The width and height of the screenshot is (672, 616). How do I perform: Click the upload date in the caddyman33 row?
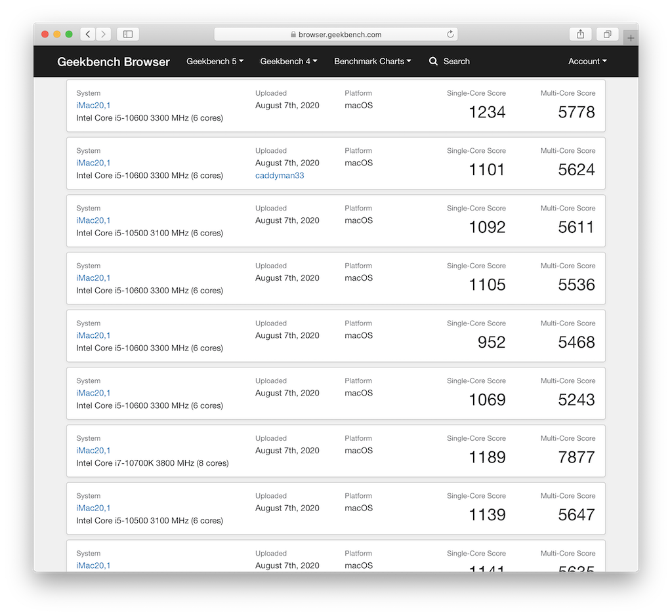point(287,163)
